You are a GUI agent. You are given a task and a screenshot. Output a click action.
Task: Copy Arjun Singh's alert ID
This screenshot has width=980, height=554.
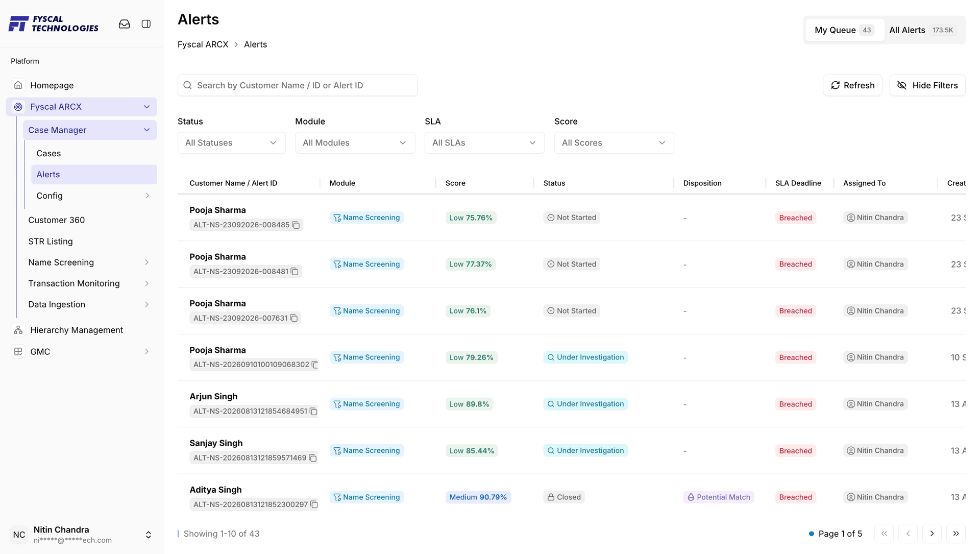313,411
